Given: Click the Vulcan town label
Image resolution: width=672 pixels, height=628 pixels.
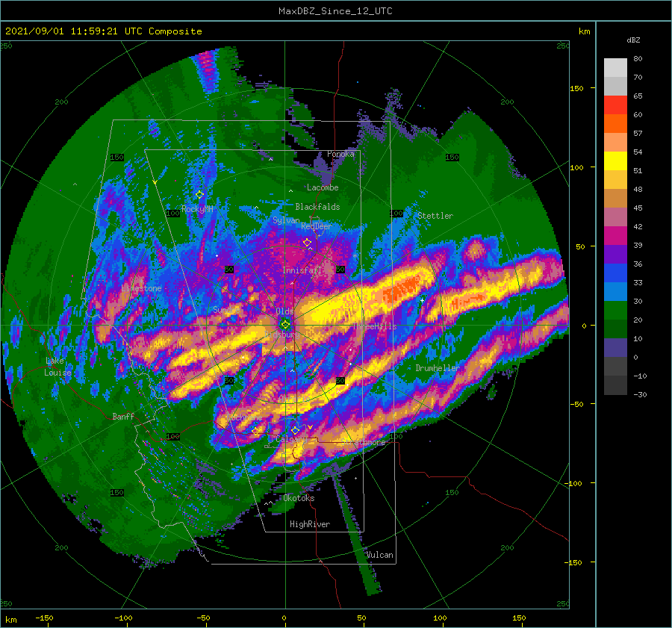Looking at the screenshot, I should pyautogui.click(x=380, y=555).
